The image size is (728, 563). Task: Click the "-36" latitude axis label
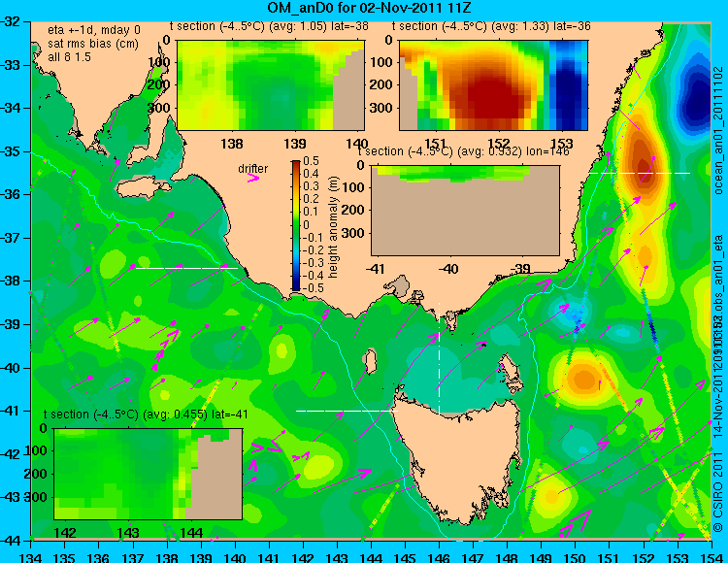tap(11, 194)
